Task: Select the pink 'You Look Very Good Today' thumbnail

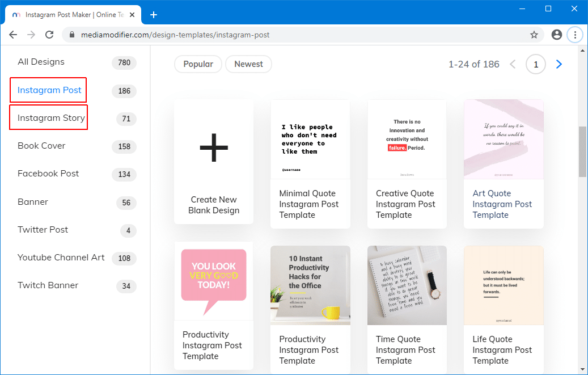Action: pos(214,280)
